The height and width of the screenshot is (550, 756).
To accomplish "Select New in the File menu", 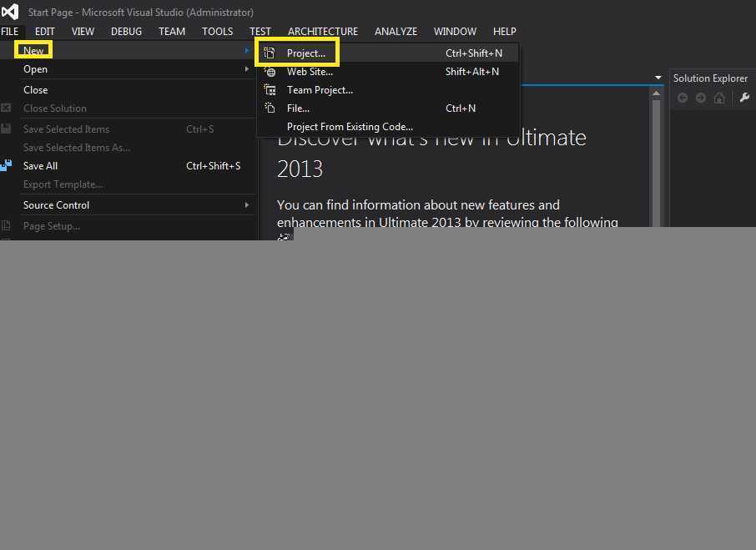I will point(128,50).
